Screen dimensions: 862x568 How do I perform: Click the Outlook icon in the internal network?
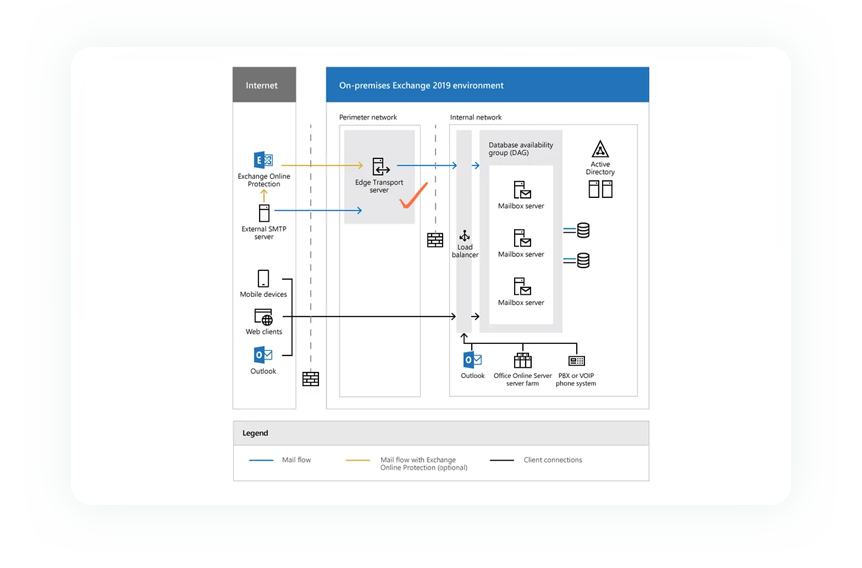point(472,361)
